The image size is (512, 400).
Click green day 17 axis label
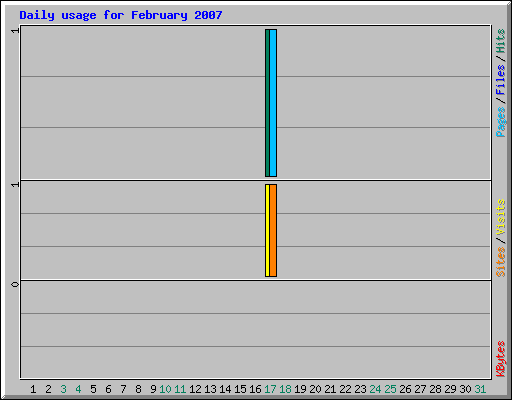click(270, 389)
